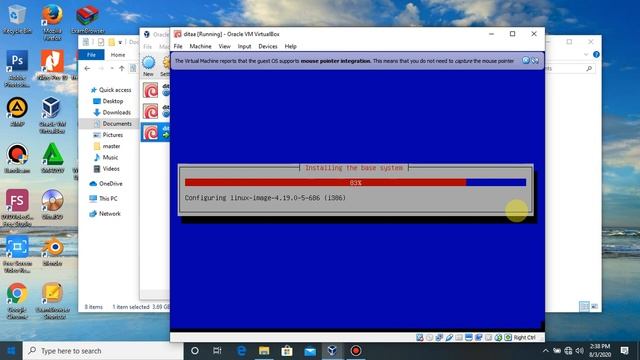Screen dimensions: 640x360
Task: Open Quick Access Toolbar dropdown in File Explorer
Action: (120, 42)
